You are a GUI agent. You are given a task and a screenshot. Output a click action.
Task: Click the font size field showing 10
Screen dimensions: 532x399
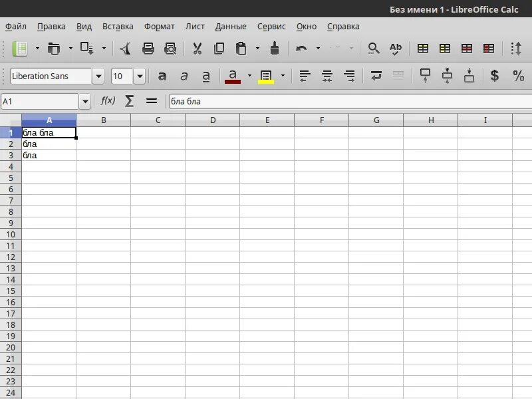[x=122, y=76]
